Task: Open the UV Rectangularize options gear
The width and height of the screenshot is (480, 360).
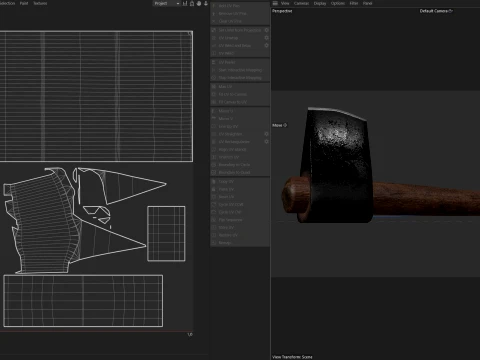Action: pos(266,142)
